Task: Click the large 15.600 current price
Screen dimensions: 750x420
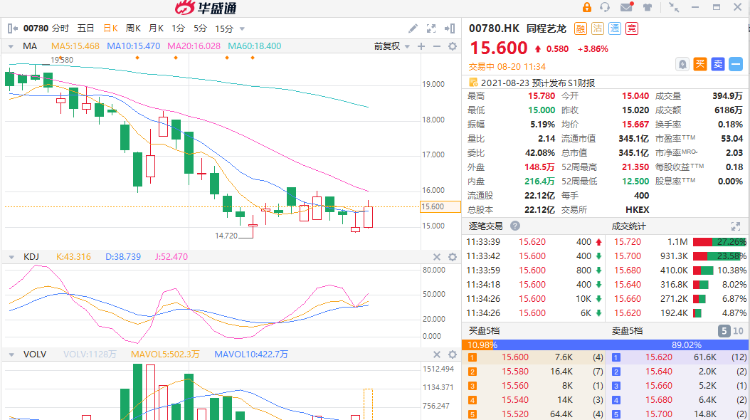Action: [x=498, y=48]
